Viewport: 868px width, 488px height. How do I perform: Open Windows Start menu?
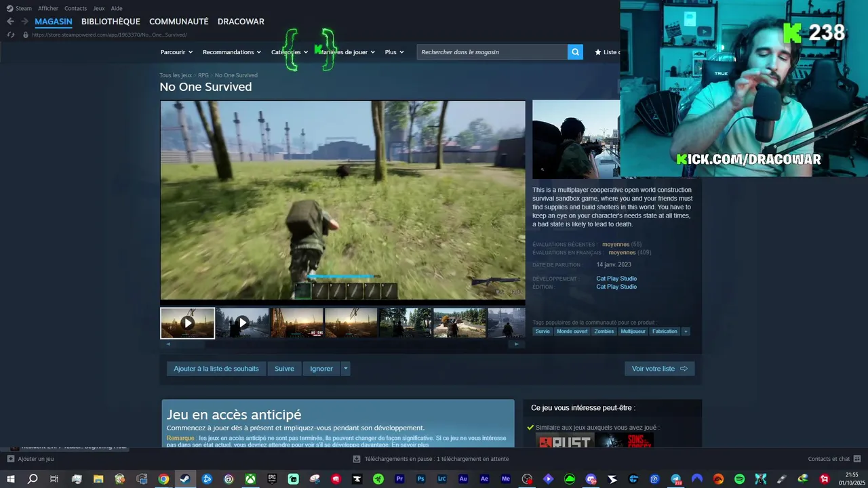pos(11,479)
